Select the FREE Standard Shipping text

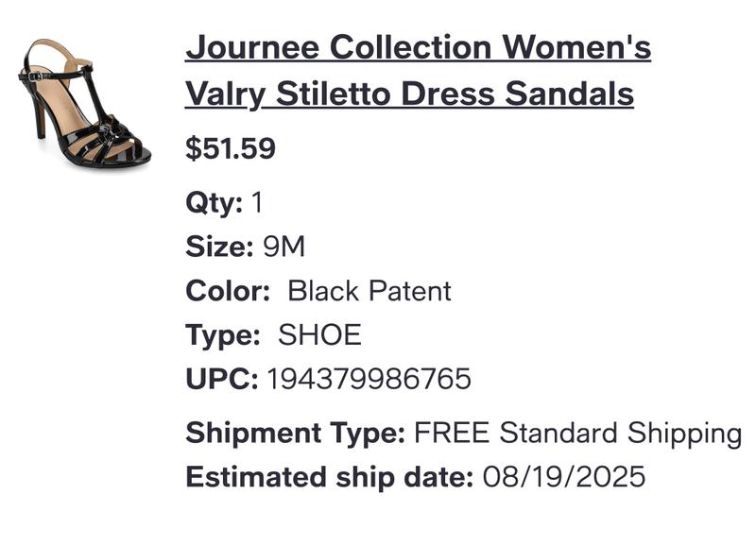point(577,434)
